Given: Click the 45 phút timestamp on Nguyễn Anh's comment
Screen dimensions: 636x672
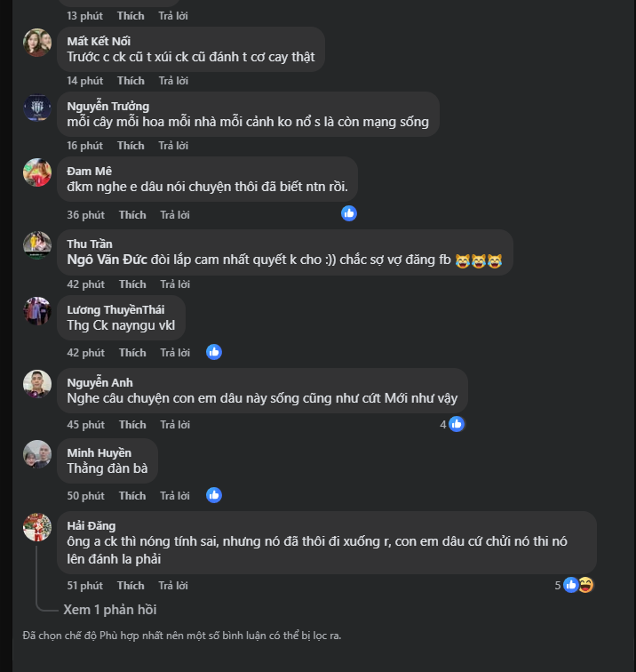Looking at the screenshot, I should pos(85,425).
